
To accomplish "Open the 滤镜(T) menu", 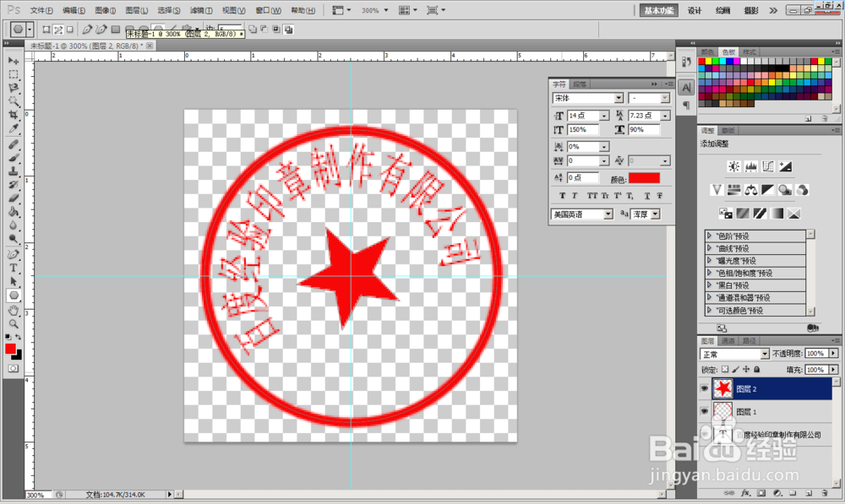I will 201,10.
